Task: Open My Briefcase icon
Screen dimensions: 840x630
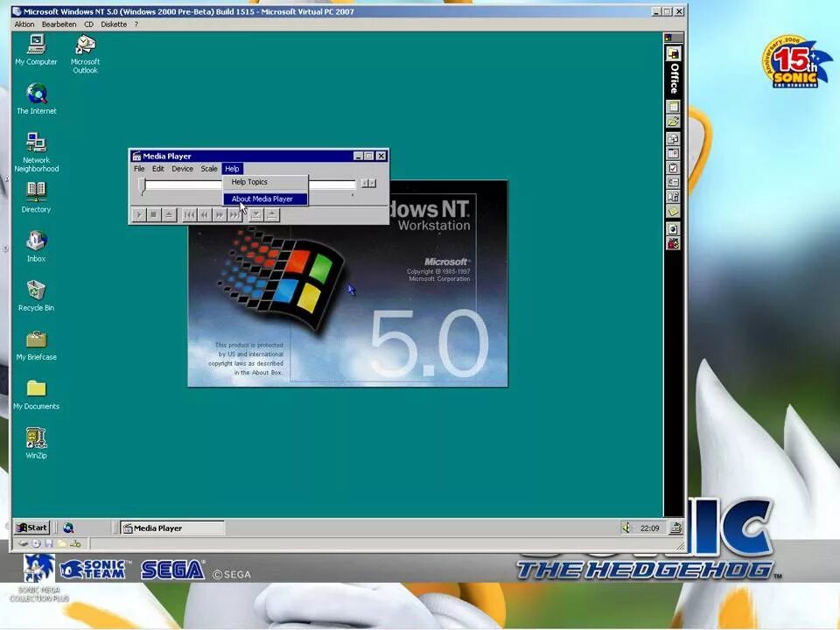Action: 36,346
